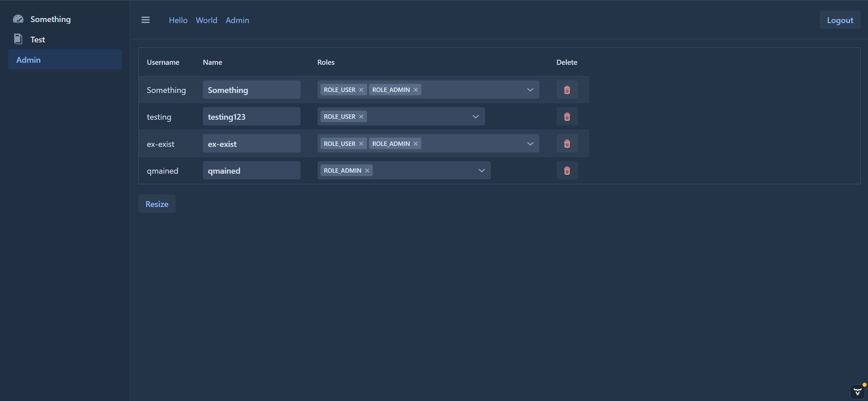Remove ROLE_USER chip from testing user

pos(361,117)
